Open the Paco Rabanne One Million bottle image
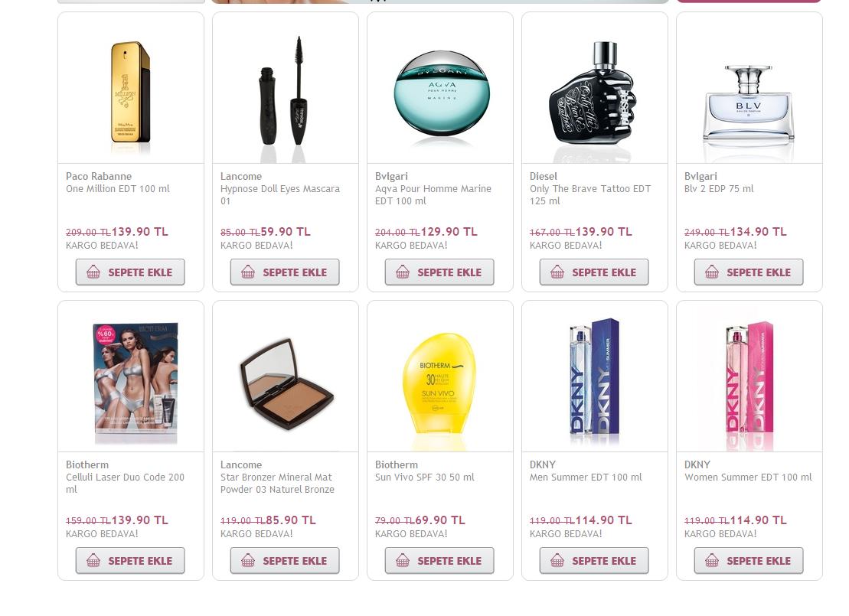 [x=130, y=92]
